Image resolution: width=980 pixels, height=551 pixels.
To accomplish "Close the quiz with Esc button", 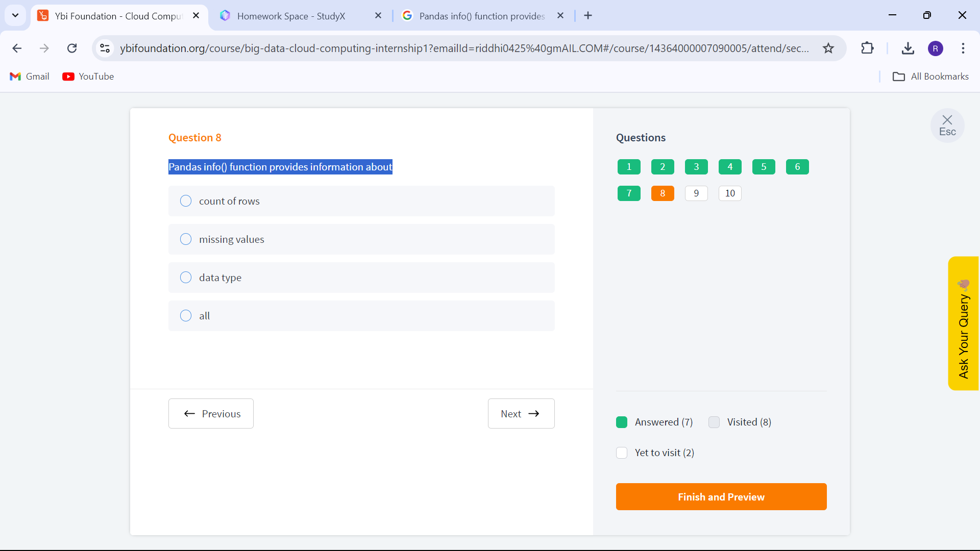I will click(947, 126).
